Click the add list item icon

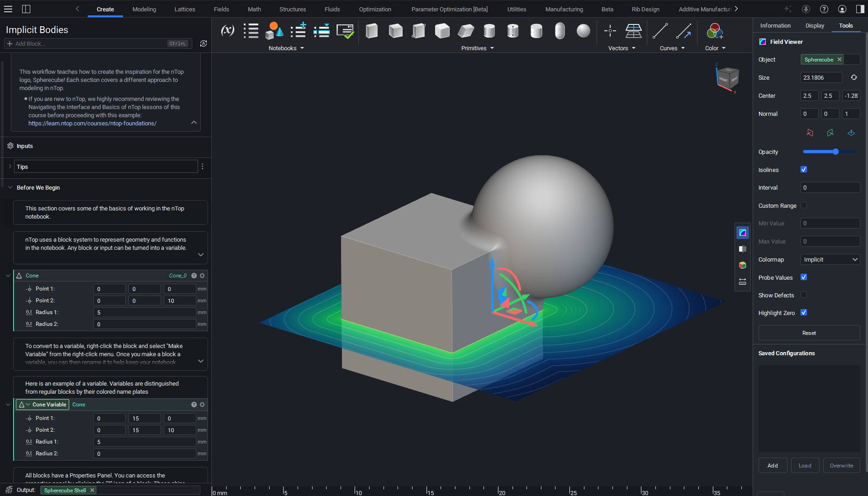(298, 31)
